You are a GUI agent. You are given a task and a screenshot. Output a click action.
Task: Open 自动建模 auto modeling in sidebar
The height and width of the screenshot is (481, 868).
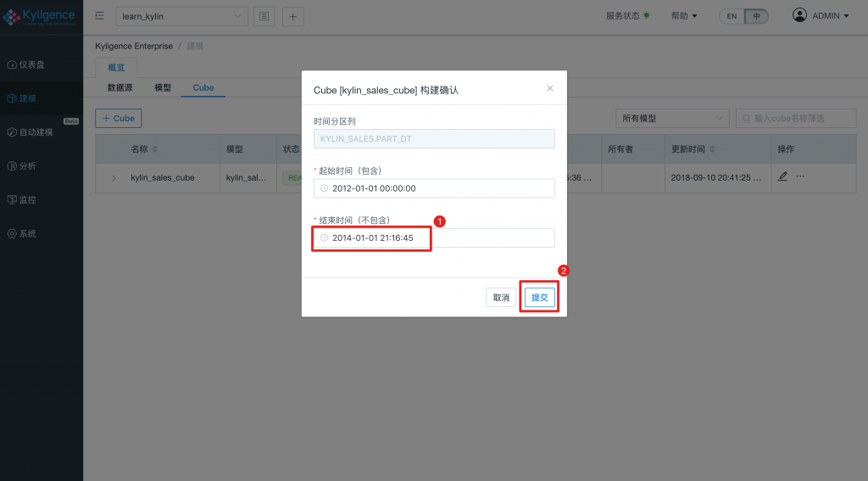[42, 132]
